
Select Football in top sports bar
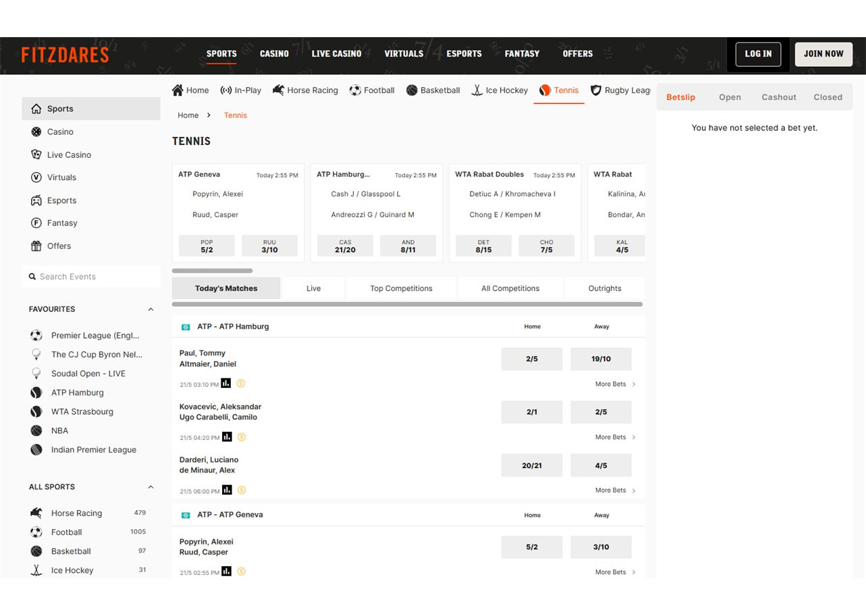coord(372,90)
